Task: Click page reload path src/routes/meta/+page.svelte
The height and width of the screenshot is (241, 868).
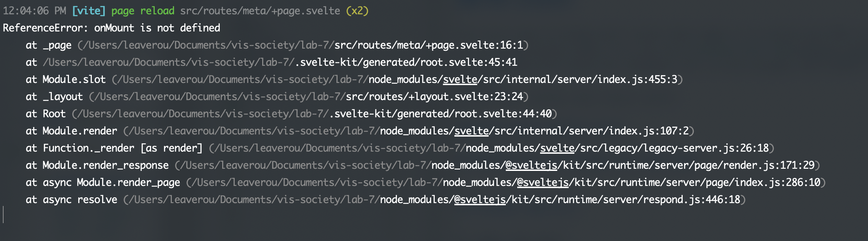Action: [x=260, y=11]
